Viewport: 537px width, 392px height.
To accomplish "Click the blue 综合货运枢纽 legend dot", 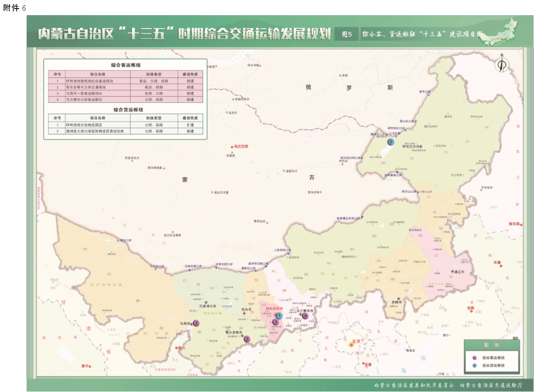I will pos(474,365).
